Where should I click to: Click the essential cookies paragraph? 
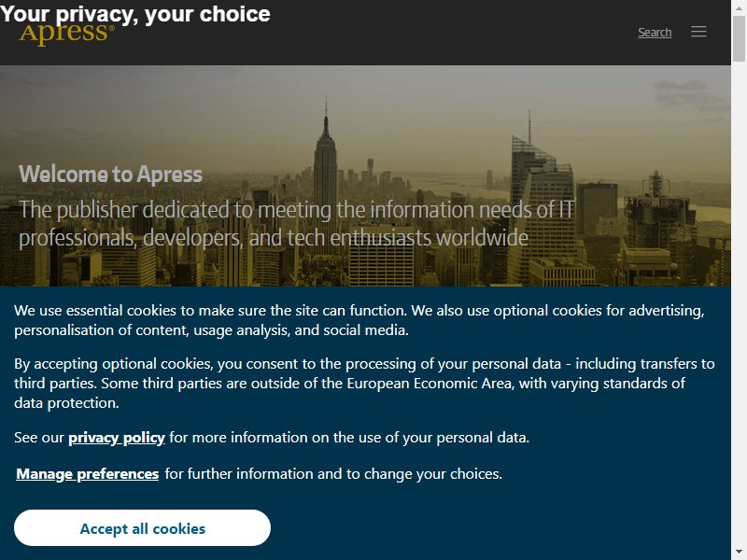(x=359, y=320)
